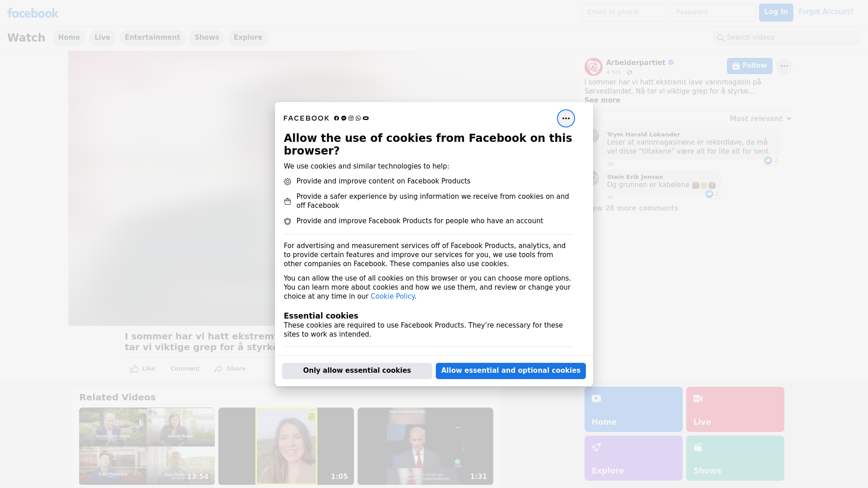Click Forgot Account link
The height and width of the screenshot is (488, 868).
pos(826,12)
